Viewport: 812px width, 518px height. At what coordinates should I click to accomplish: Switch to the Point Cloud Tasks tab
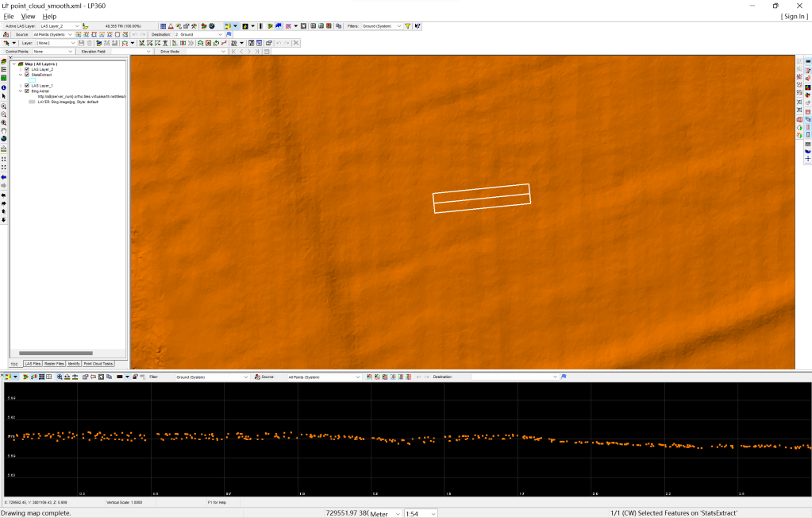click(98, 363)
